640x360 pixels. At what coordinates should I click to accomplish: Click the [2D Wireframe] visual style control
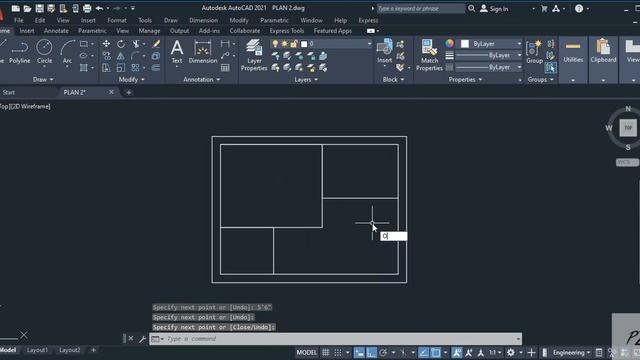[30, 107]
